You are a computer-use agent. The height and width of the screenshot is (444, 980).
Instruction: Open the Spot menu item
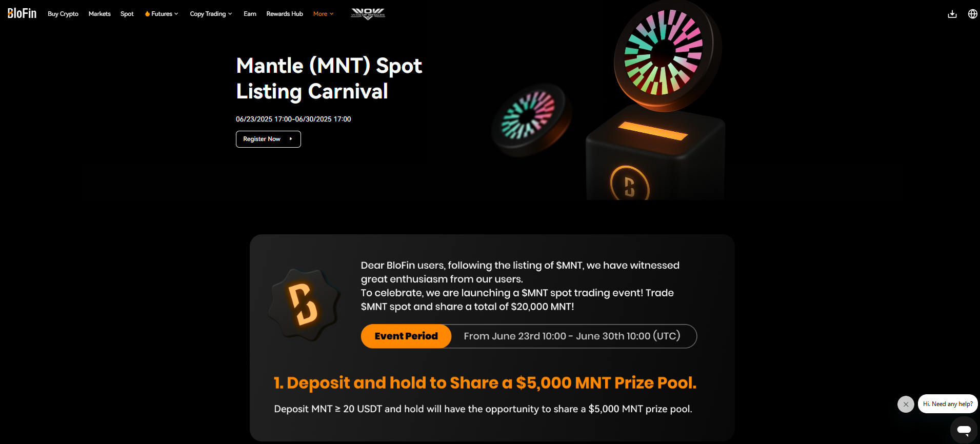click(x=127, y=14)
